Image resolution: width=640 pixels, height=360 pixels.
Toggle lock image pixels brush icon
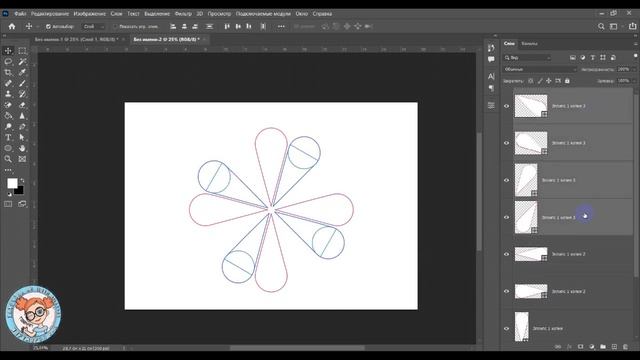pos(540,81)
